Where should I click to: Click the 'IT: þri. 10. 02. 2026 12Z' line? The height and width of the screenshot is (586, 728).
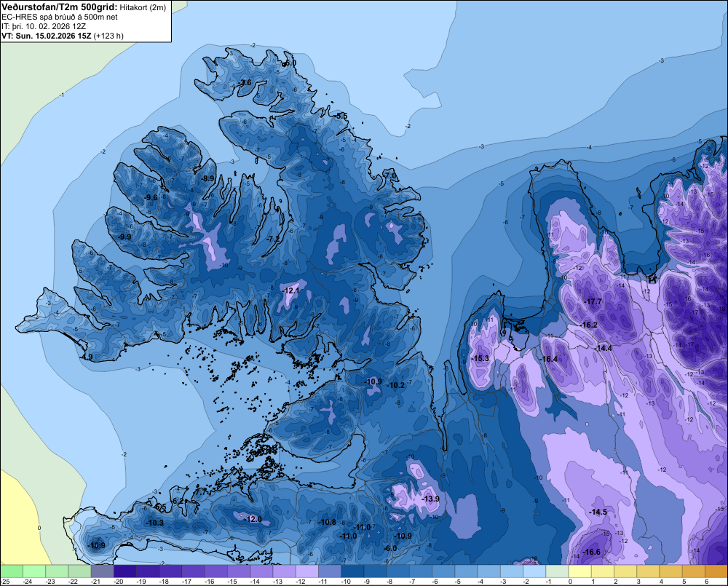[44, 26]
